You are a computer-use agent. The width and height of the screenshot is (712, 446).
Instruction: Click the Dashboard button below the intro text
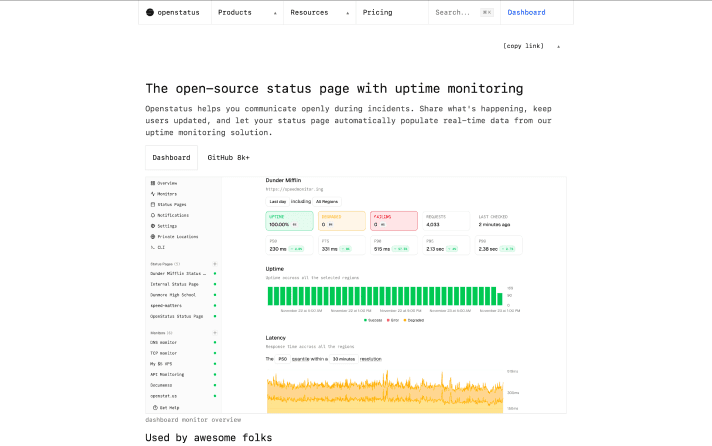(x=171, y=158)
